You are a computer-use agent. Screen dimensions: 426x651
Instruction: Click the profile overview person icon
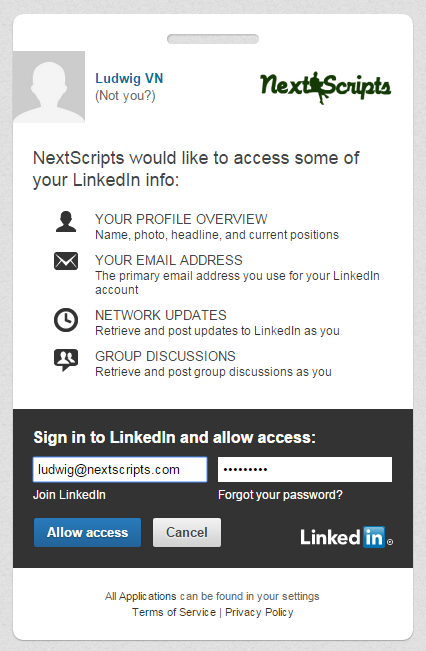pos(66,222)
